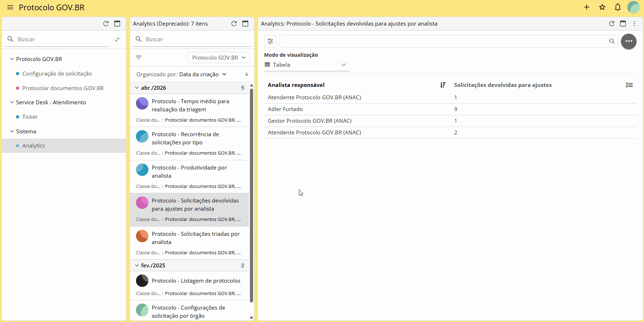Click the magnifier search icon in report filter bar
The height and width of the screenshot is (322, 644).
click(x=612, y=41)
